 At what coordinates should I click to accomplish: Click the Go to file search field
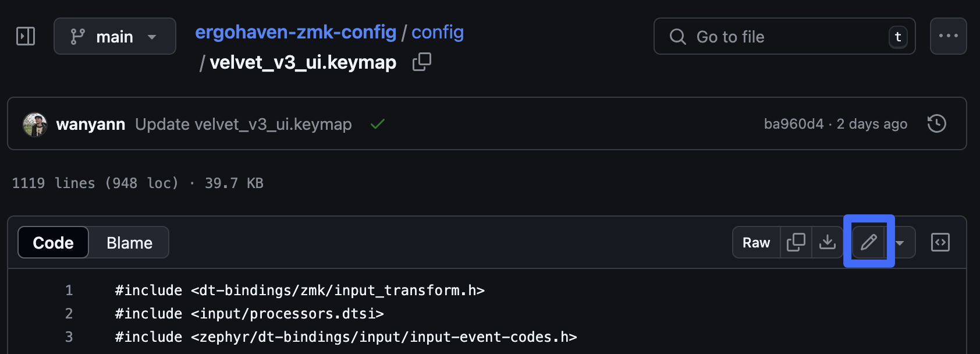(784, 36)
